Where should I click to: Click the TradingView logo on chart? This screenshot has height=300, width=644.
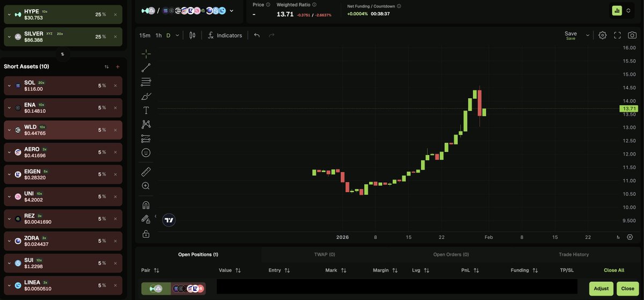point(169,219)
